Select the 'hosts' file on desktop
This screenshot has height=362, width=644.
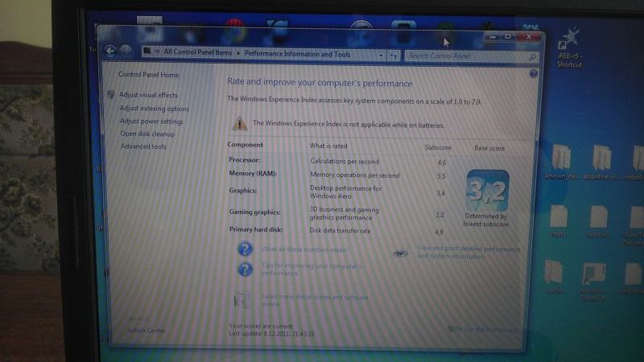pyautogui.click(x=558, y=220)
